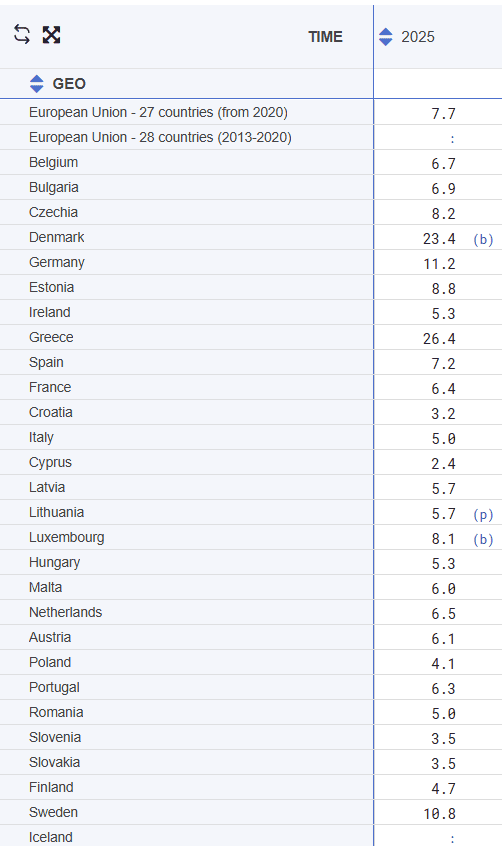
Task: Sort by the GEO column arrows
Action: (36, 84)
